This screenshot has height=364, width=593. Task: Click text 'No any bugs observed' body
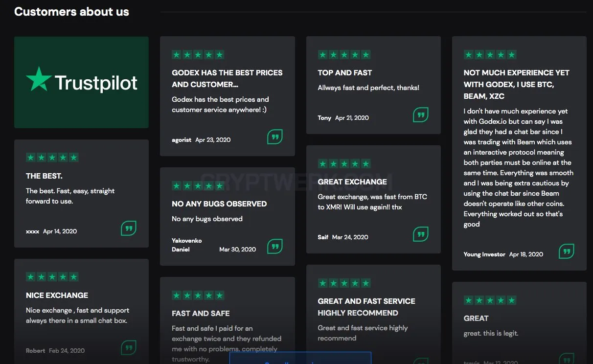207,219
